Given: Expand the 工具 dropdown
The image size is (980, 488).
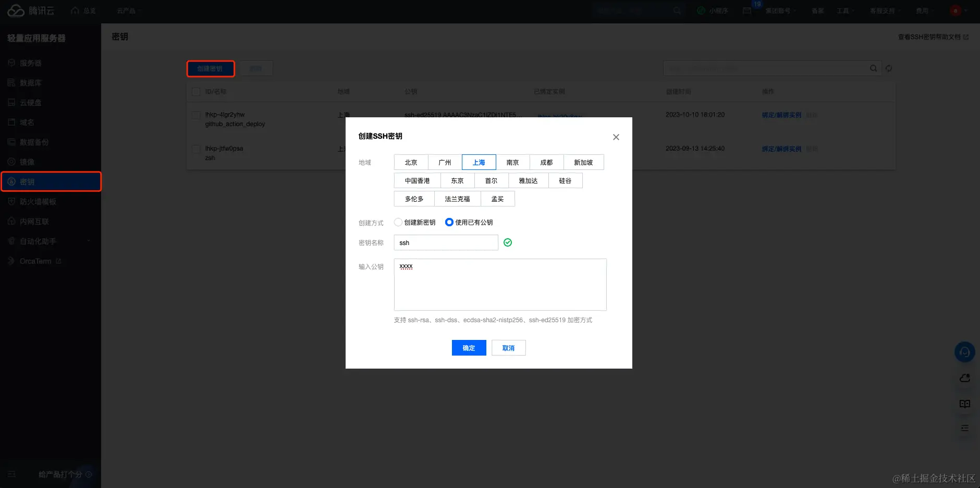Looking at the screenshot, I should click(x=846, y=10).
